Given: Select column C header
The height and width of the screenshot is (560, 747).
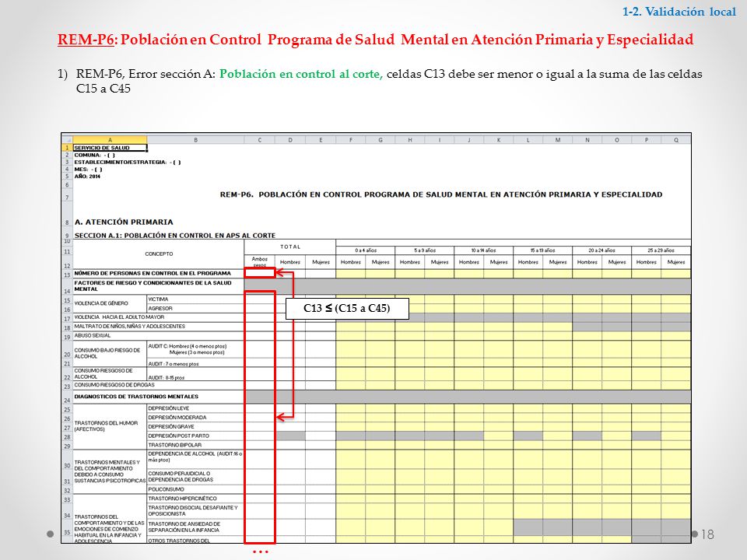Looking at the screenshot, I should click(x=260, y=140).
